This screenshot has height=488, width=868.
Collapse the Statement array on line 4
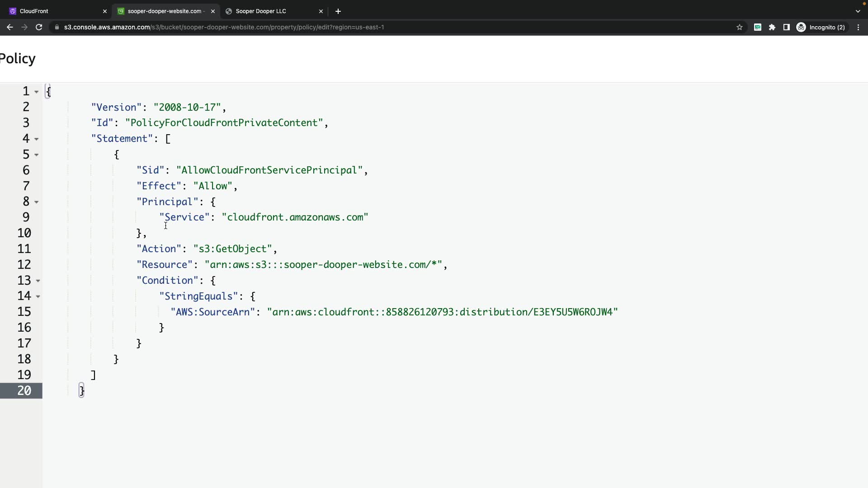[37, 139]
